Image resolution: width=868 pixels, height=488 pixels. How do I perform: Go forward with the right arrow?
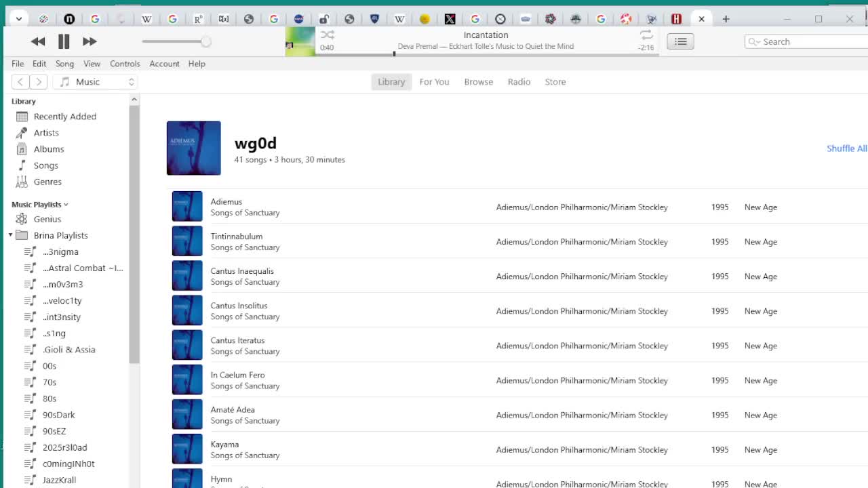click(x=39, y=82)
